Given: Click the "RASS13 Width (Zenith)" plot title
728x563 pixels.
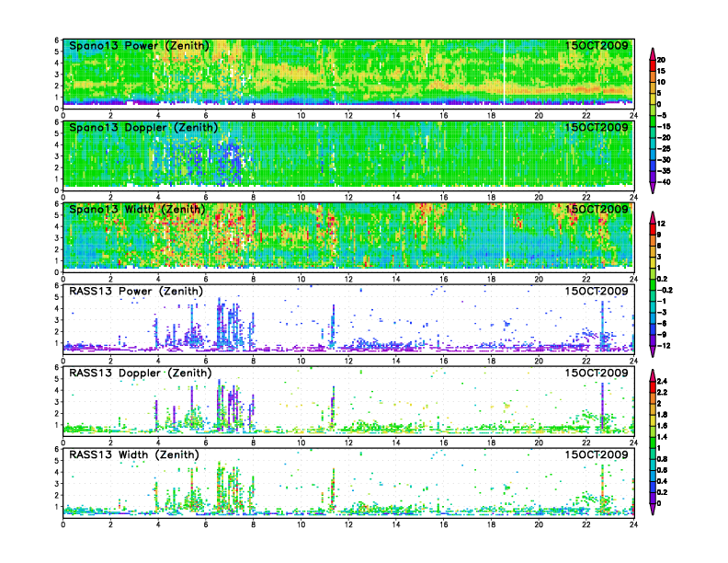Looking at the screenshot, I should pyautogui.click(x=133, y=454).
